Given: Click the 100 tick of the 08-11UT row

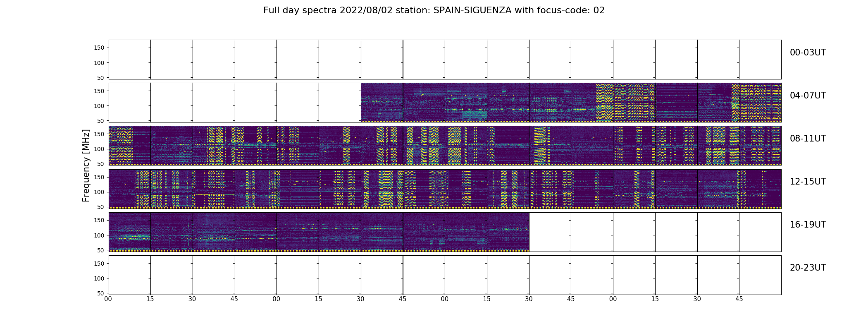Looking at the screenshot, I should [99, 149].
